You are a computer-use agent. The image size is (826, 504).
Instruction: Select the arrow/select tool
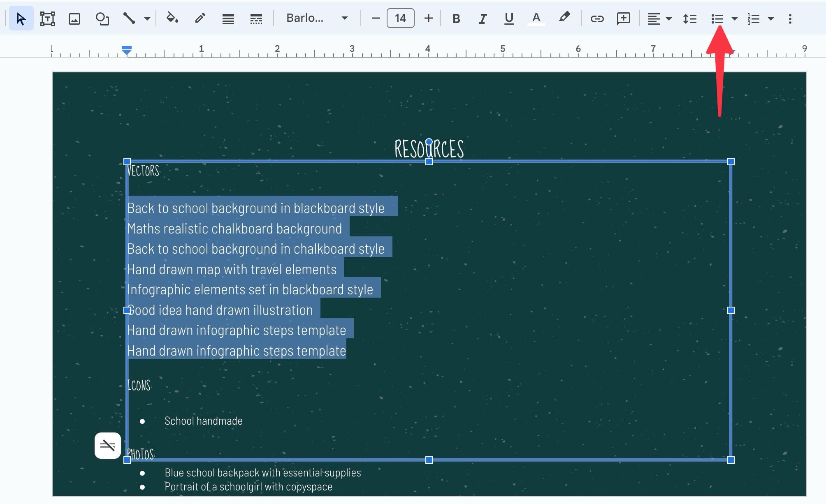click(21, 18)
